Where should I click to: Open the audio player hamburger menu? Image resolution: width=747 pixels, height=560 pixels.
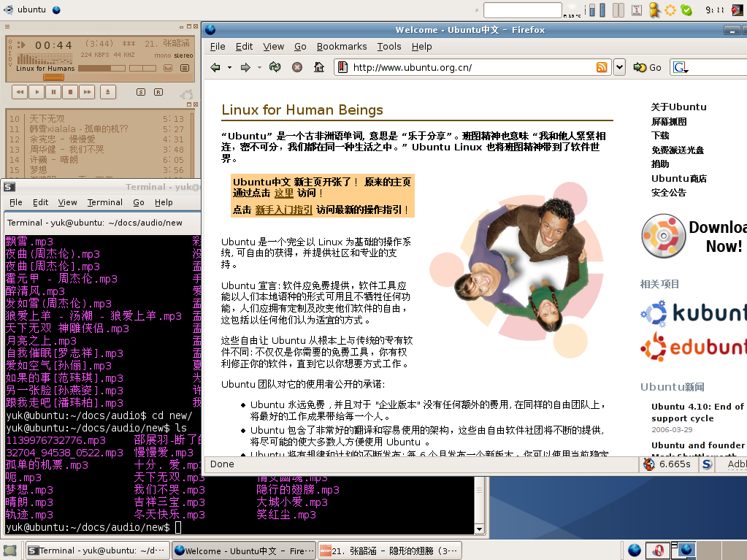(x=7, y=27)
